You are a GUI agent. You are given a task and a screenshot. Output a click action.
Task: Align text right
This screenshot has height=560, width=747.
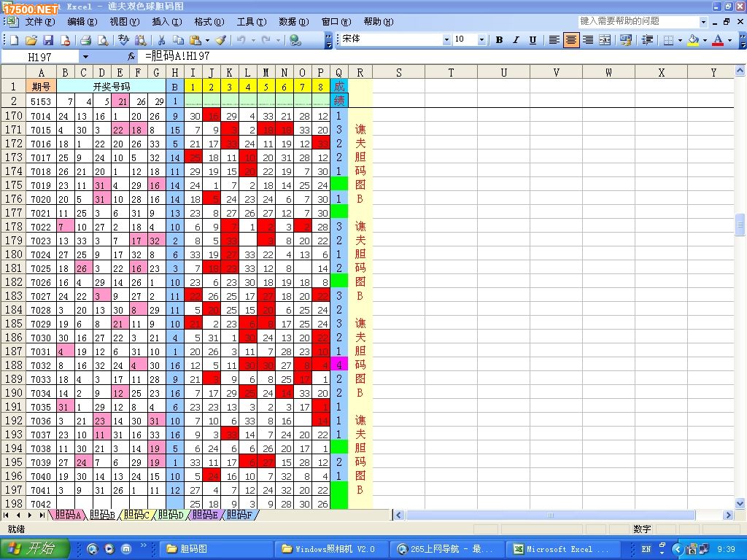[x=588, y=40]
